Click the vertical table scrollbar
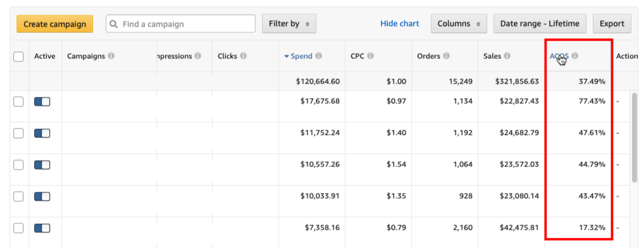 [635, 137]
